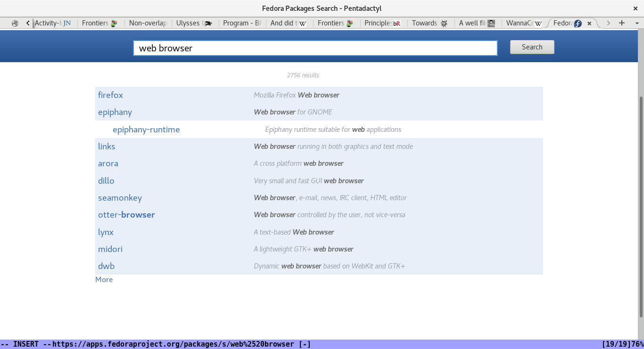Click 'A lightweight GTK+ web browser' description
644x349 pixels.
pos(304,249)
